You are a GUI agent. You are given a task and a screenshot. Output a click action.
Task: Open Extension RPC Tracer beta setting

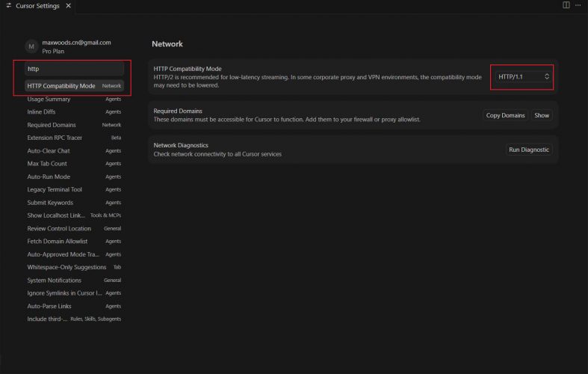point(55,138)
